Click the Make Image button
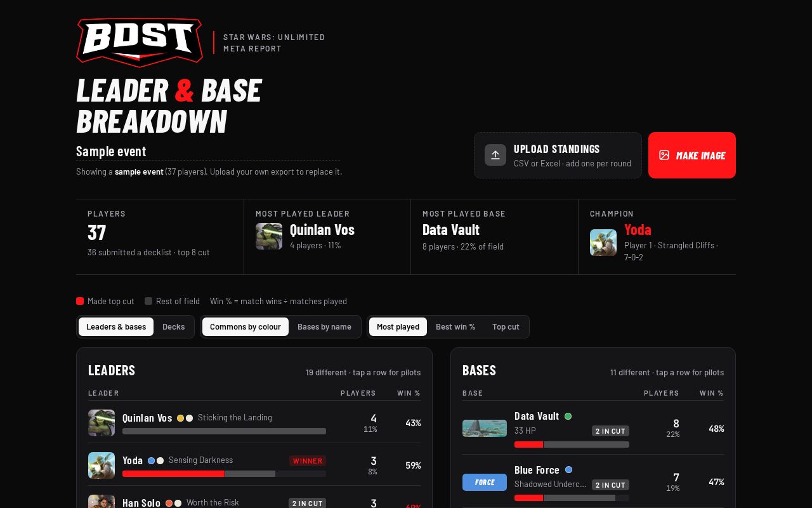 pos(692,155)
